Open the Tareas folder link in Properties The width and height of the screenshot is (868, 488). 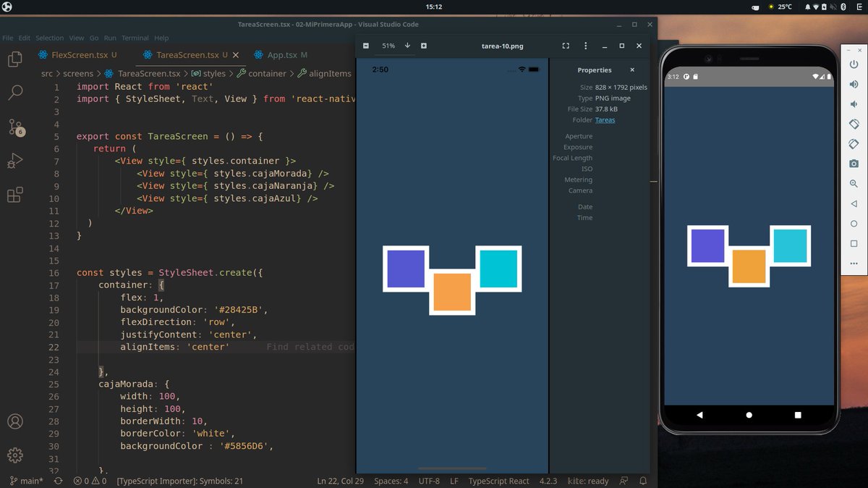605,120
